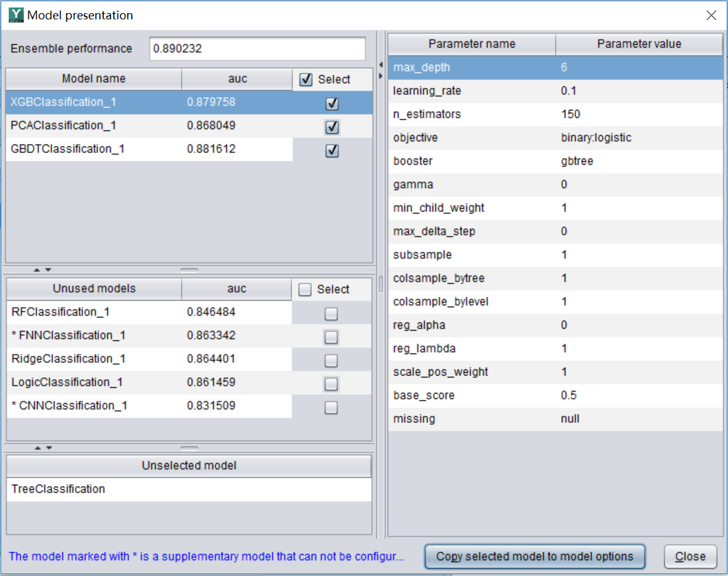Close the Model presentation window with X
This screenshot has width=728, height=576.
711,16
